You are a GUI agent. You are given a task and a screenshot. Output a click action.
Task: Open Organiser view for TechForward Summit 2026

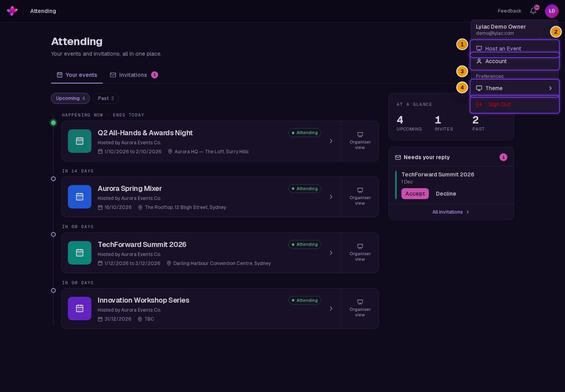360,253
